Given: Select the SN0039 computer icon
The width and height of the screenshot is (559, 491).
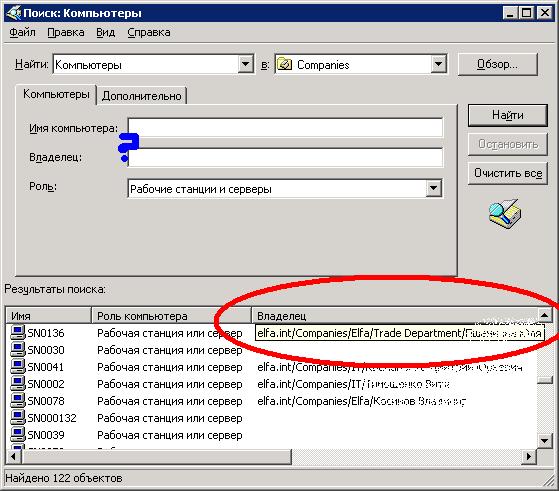Looking at the screenshot, I should pyautogui.click(x=17, y=435).
